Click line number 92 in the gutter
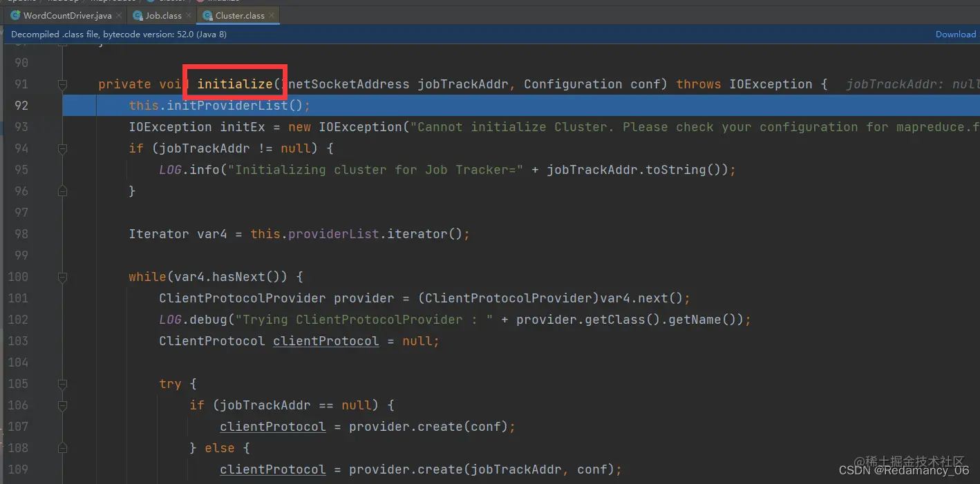 21,106
